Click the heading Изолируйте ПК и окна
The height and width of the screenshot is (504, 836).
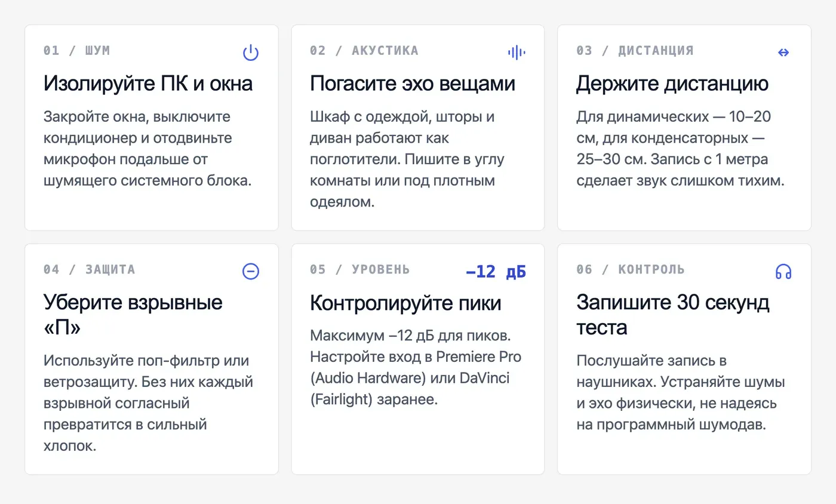point(148,84)
